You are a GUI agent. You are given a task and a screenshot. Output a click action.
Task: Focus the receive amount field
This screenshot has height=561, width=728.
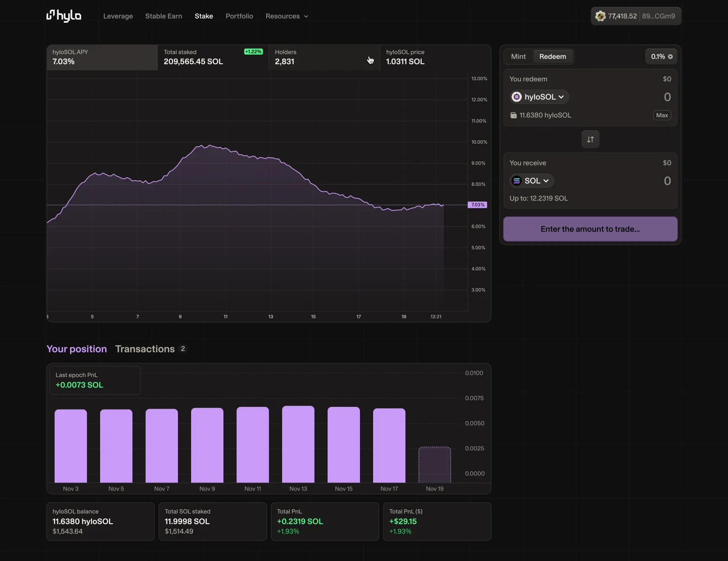tap(667, 181)
